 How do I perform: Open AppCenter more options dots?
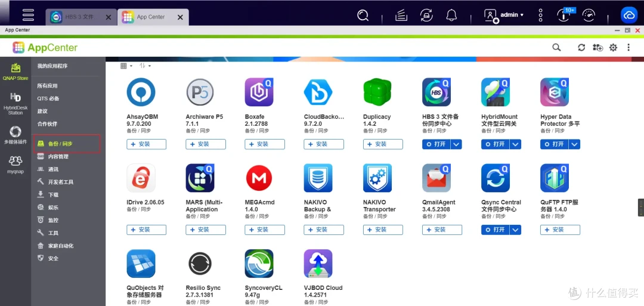pos(628,48)
